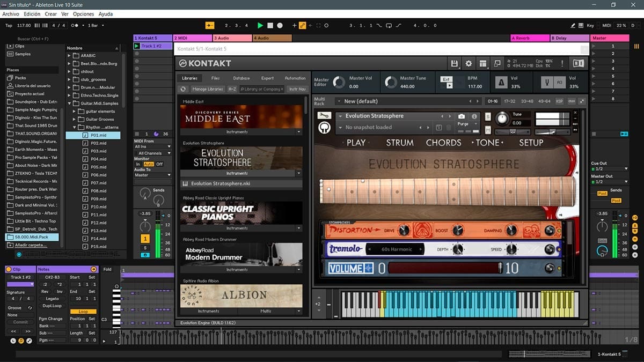Toggle the clip Loop button
The image size is (644, 362).
point(83,312)
